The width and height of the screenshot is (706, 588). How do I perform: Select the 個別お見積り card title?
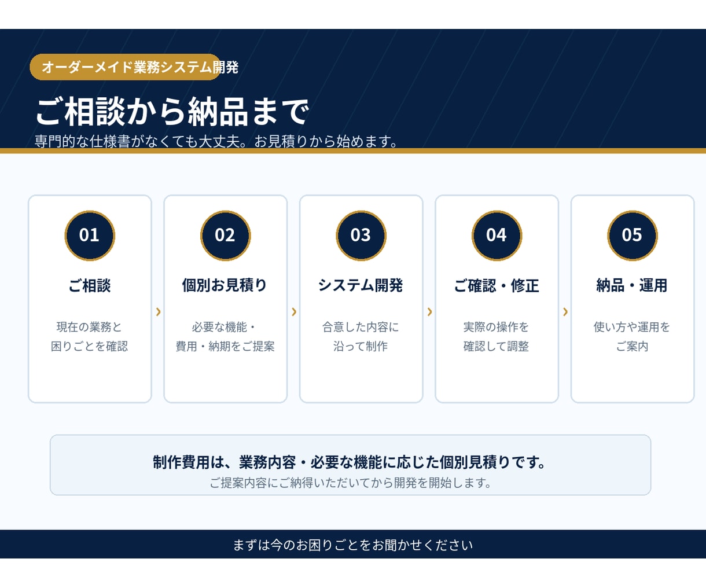225,285
